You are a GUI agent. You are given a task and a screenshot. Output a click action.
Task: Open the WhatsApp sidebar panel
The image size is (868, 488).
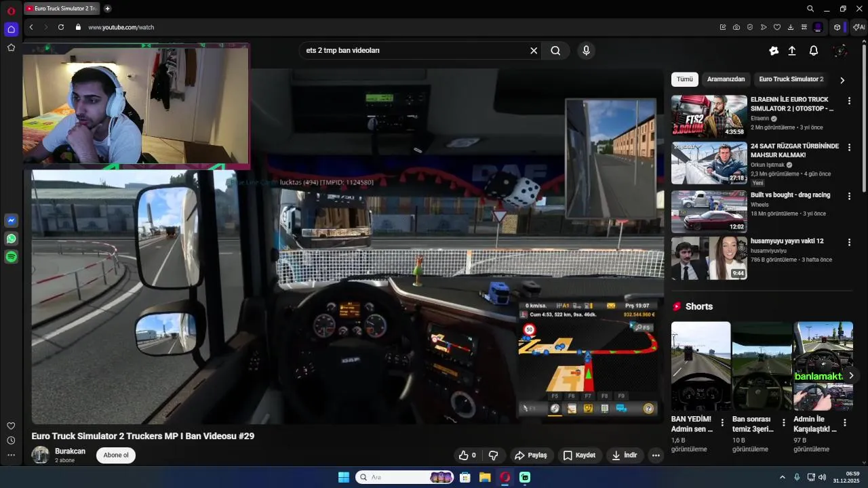(11, 239)
